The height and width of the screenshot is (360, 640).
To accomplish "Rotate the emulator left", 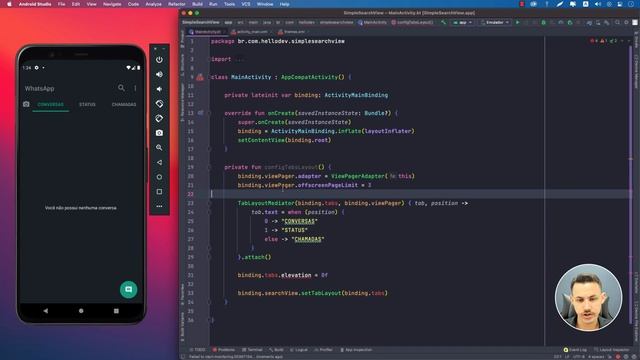I will point(159,104).
